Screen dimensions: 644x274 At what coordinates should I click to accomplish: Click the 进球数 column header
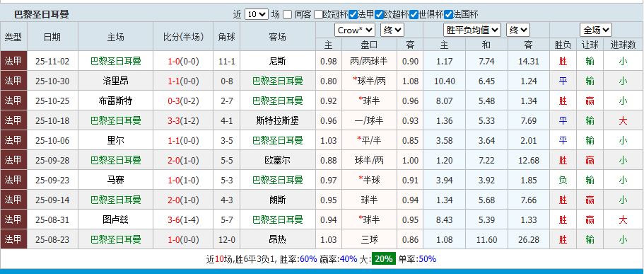[x=623, y=45]
